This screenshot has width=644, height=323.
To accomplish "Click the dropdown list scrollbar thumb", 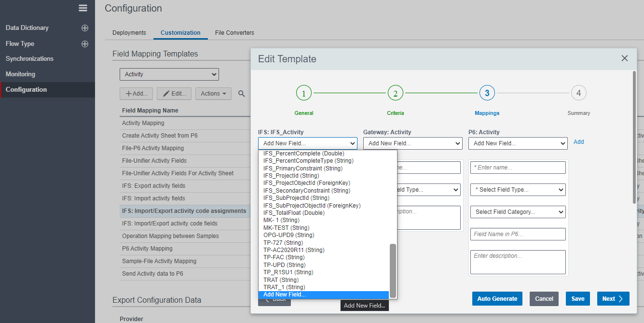I will point(393,270).
